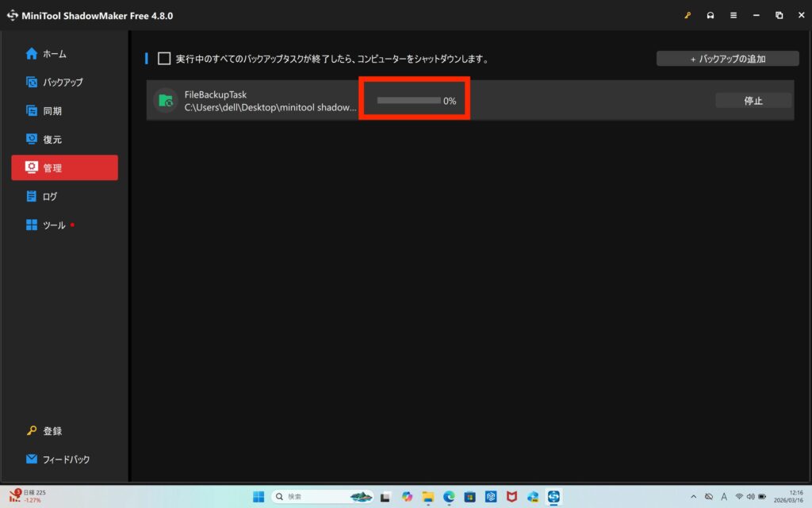Expand the hidden system tray icons chevron
This screenshot has width=812, height=508.
694,496
